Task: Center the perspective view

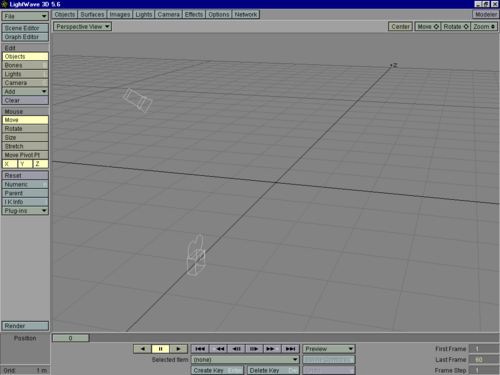Action: click(400, 27)
